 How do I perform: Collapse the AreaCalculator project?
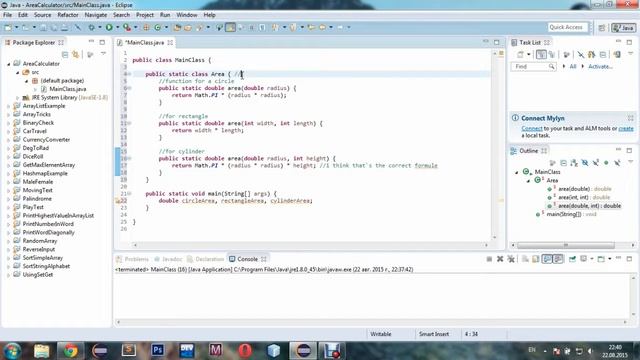[x=9, y=64]
